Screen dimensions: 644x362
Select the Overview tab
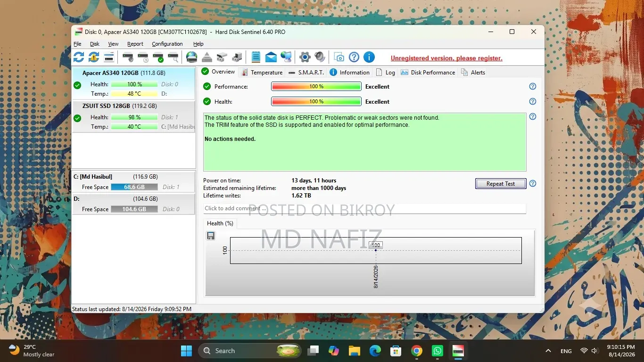pos(218,72)
